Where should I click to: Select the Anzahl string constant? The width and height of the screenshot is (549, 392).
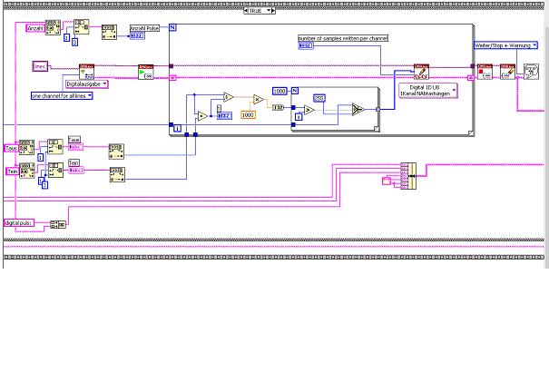[35, 28]
